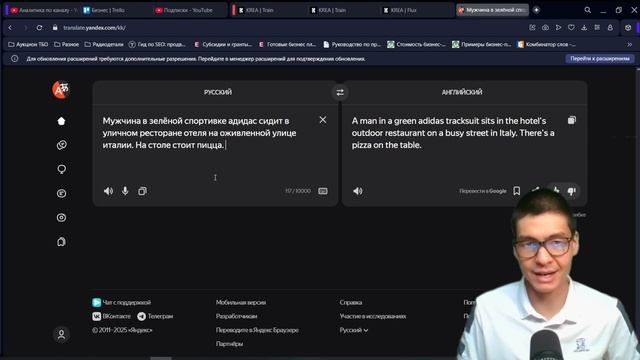Open 'Переводите в Яндекс Браузере' link

(x=257, y=330)
